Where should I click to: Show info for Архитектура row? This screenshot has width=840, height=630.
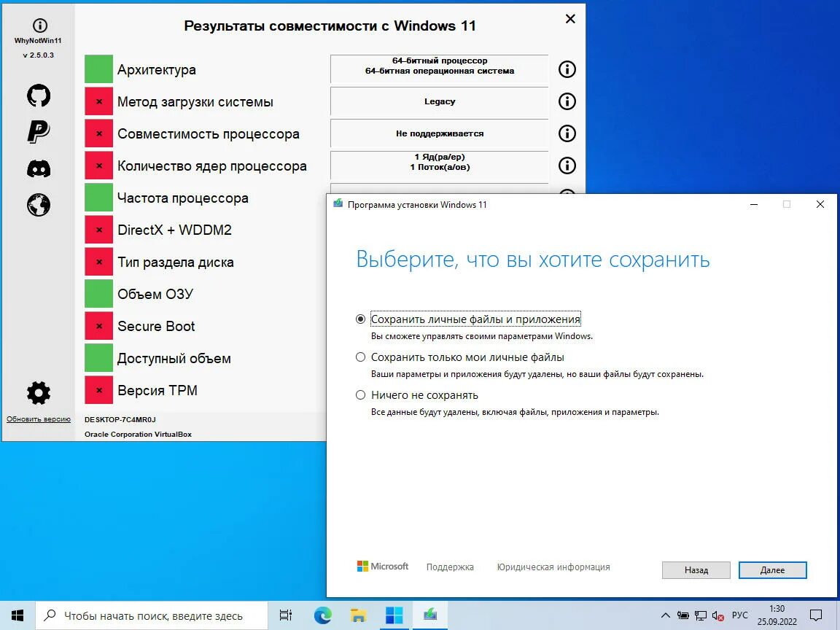pyautogui.click(x=567, y=69)
